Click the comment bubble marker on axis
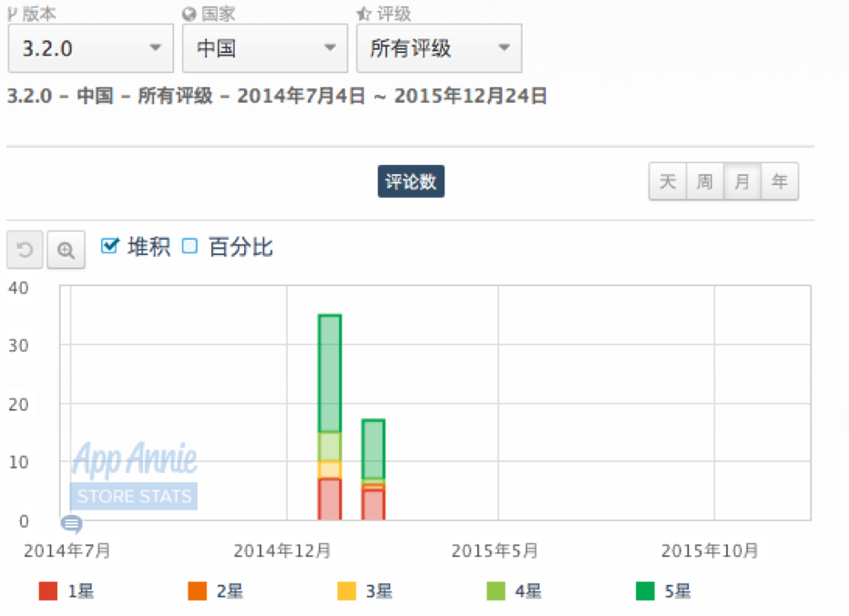This screenshot has width=849, height=616. tap(72, 524)
